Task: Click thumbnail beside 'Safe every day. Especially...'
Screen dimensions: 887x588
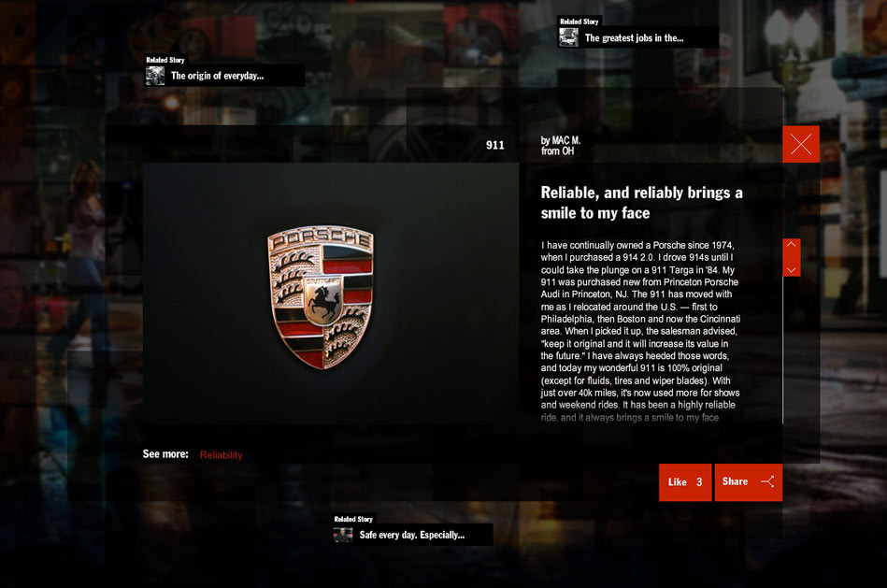Action: click(343, 535)
